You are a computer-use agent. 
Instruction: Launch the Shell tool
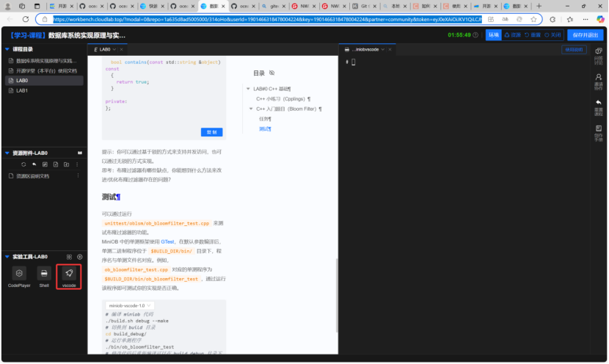[x=44, y=277]
